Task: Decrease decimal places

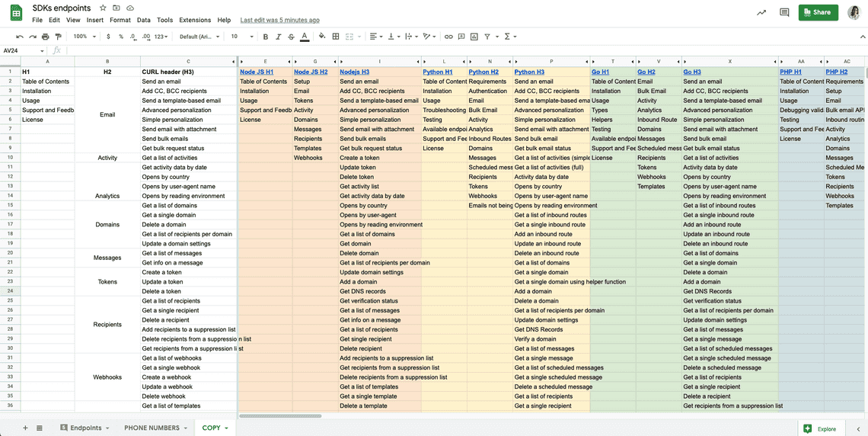Action: (x=132, y=37)
